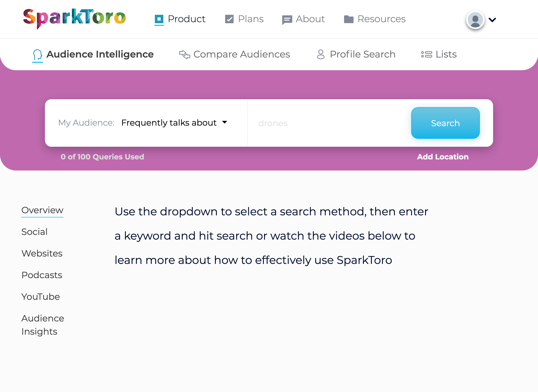Click the Add Location link
This screenshot has height=392, width=538.
[443, 157]
